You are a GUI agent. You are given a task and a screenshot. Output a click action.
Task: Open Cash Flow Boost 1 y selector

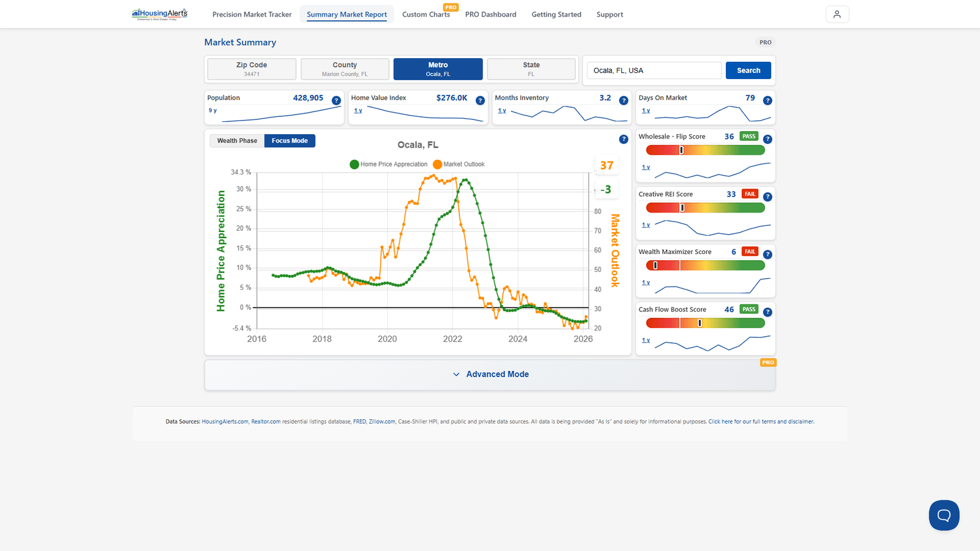[646, 340]
